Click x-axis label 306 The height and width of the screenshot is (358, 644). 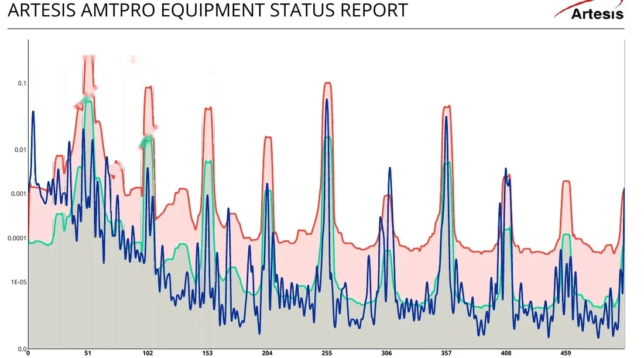(386, 353)
